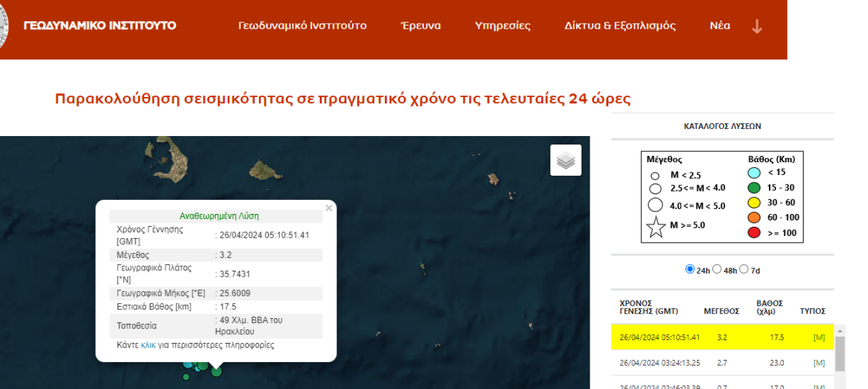The image size is (868, 389).
Task: Click the down arrow in navigation bar
Action: [757, 26]
